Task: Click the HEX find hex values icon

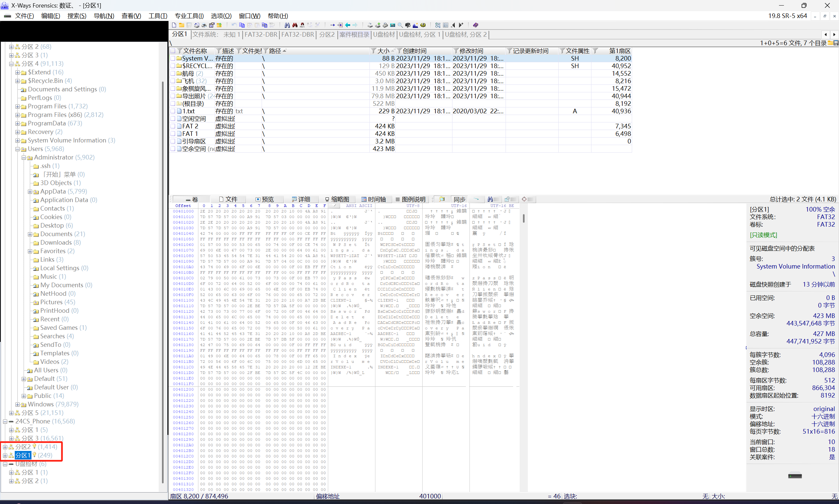Action: (x=302, y=25)
